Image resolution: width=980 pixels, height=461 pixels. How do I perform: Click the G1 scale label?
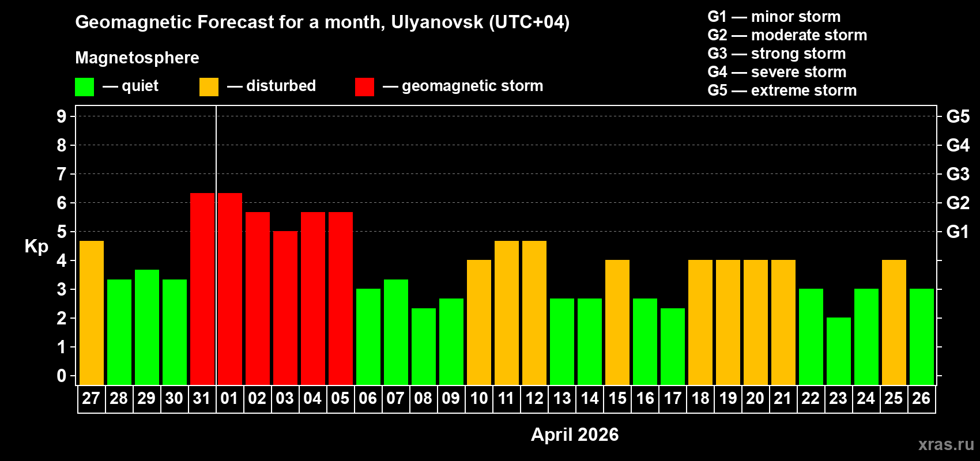(958, 232)
